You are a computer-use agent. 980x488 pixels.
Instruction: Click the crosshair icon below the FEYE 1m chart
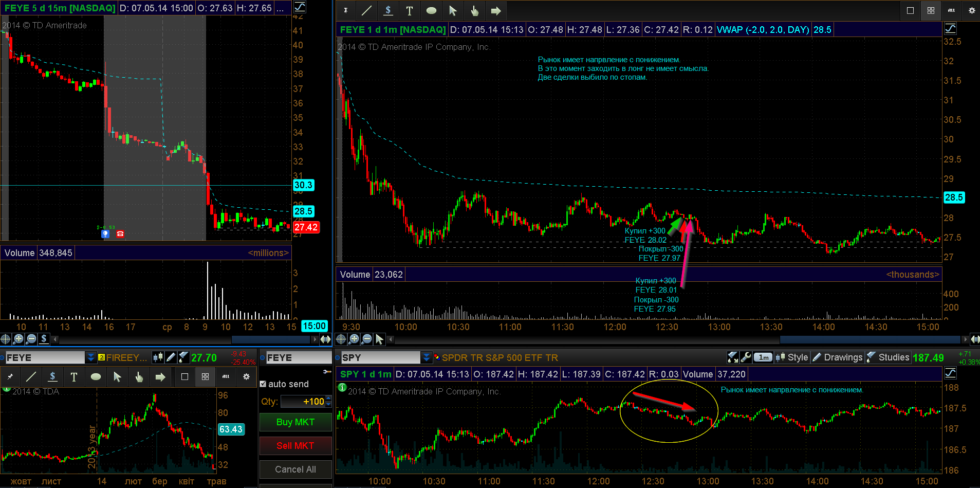coord(341,339)
